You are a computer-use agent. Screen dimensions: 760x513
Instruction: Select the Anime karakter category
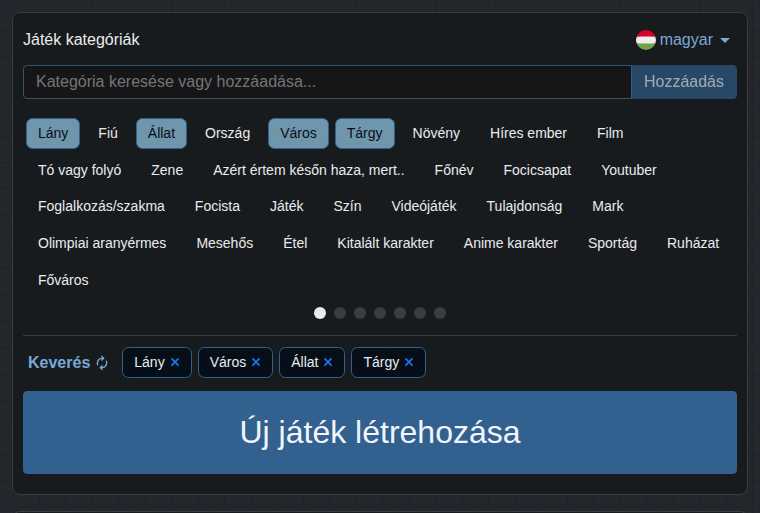tap(511, 243)
